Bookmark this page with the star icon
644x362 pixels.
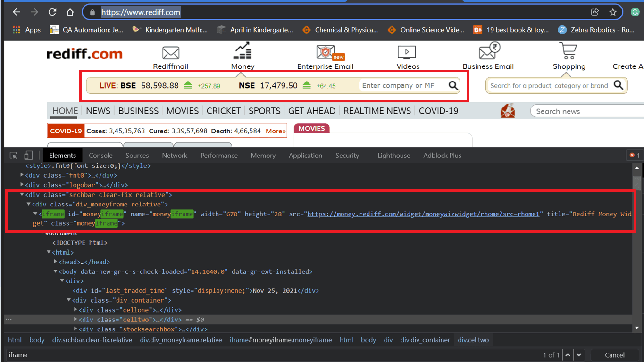[613, 12]
